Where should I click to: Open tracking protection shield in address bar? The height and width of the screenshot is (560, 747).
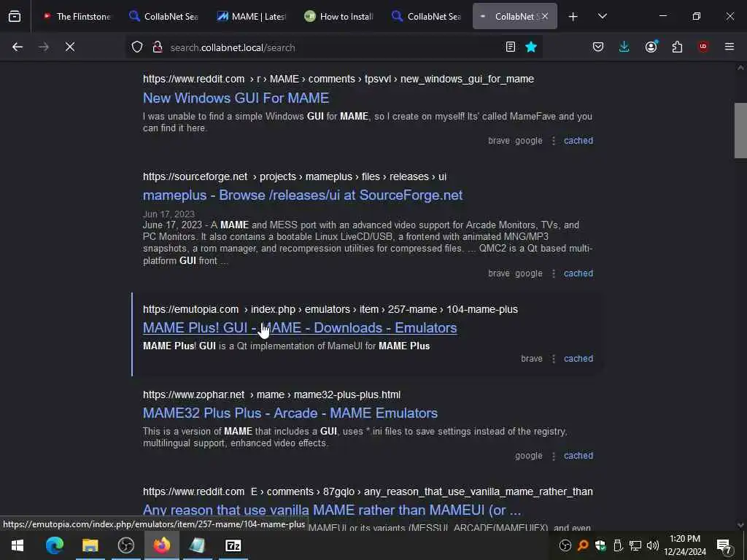click(137, 47)
